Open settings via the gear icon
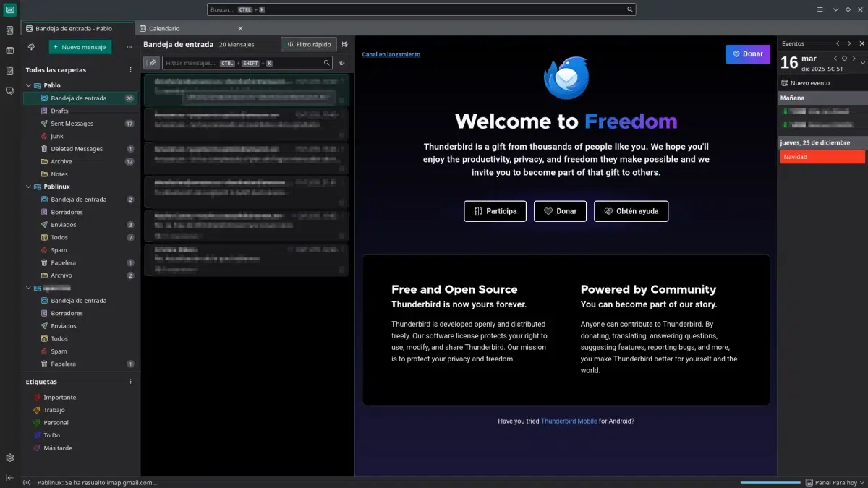Viewport: 868px width, 488px height. pos(9,458)
